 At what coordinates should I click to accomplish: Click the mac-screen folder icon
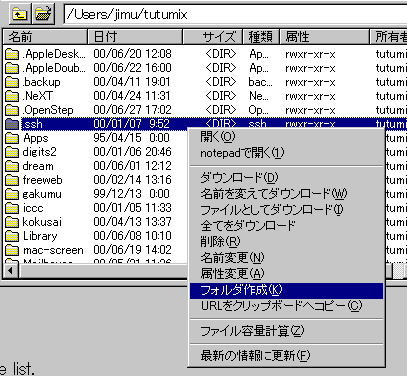(12, 250)
